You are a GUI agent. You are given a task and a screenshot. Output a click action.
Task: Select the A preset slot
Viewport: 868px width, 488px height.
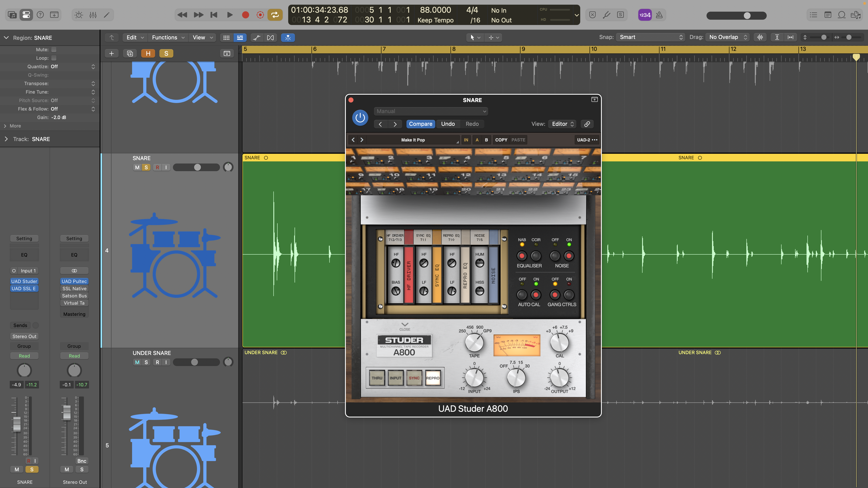click(x=477, y=140)
